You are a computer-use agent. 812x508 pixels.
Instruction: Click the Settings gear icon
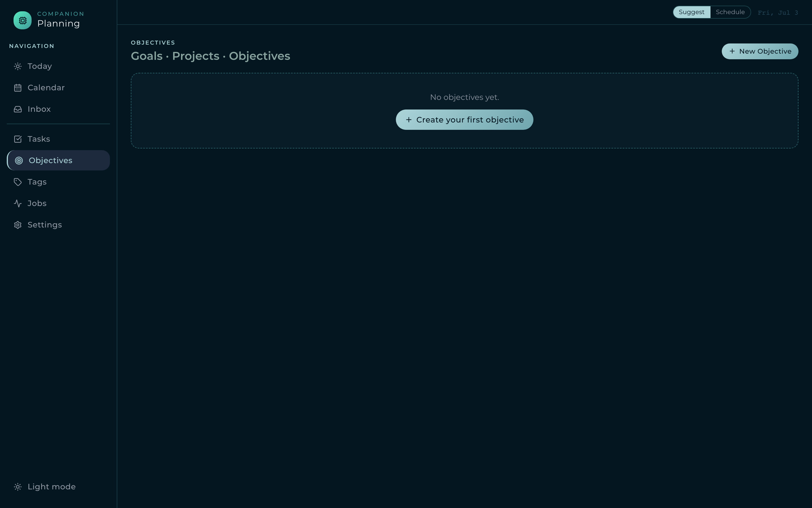coord(18,225)
